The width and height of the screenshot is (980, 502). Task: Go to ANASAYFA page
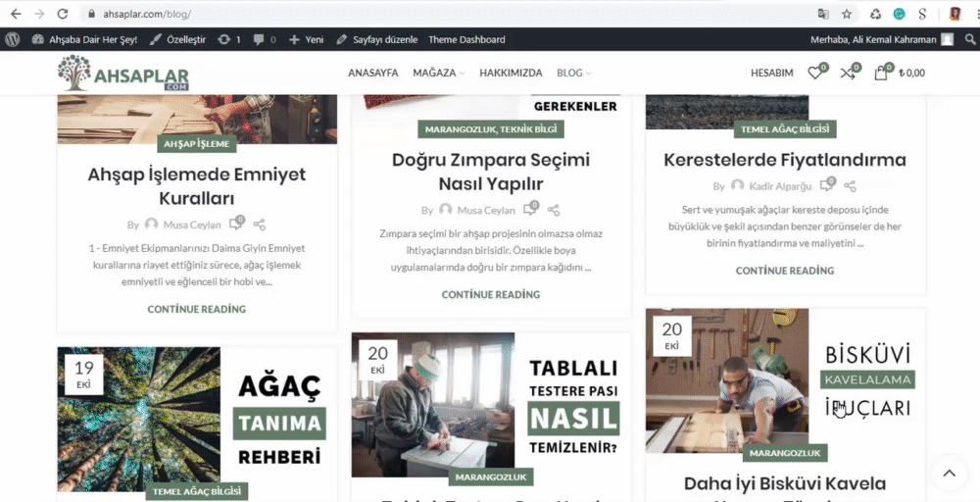click(373, 74)
